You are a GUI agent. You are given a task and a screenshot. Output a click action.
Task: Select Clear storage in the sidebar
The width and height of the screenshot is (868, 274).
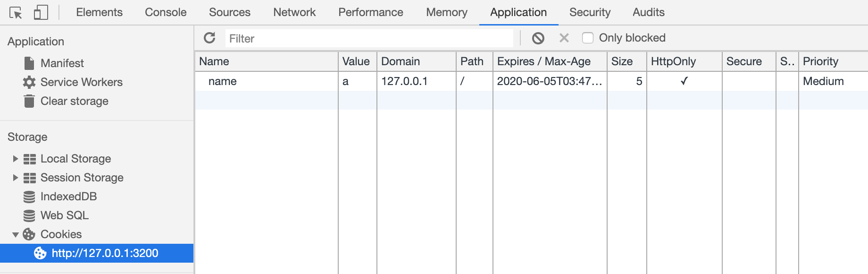pos(74,101)
